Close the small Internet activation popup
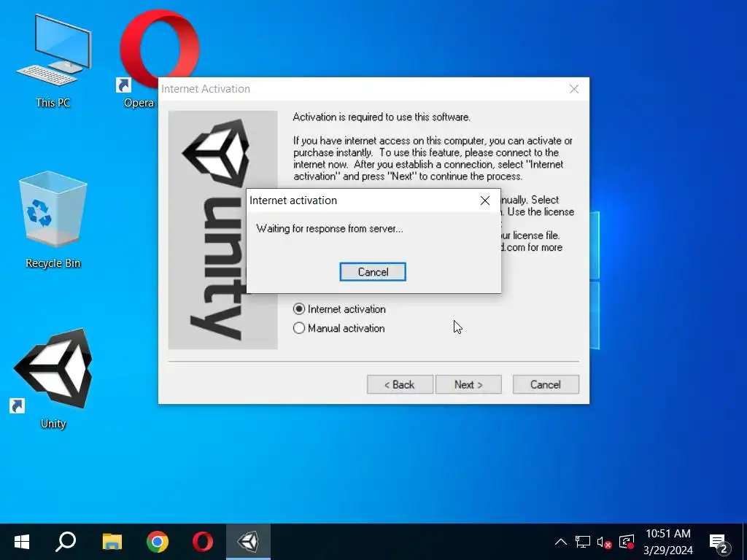The width and height of the screenshot is (747, 560). tap(485, 201)
